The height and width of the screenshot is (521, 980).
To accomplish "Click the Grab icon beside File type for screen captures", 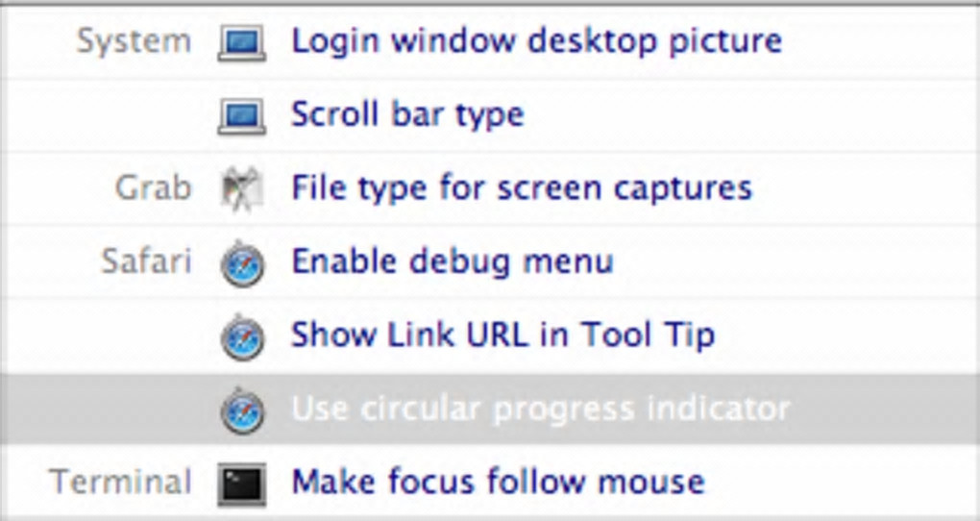I will [x=241, y=189].
